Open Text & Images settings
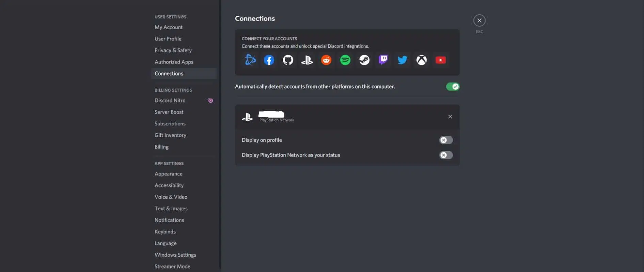Viewport: 644px width, 272px height. click(x=184, y=209)
